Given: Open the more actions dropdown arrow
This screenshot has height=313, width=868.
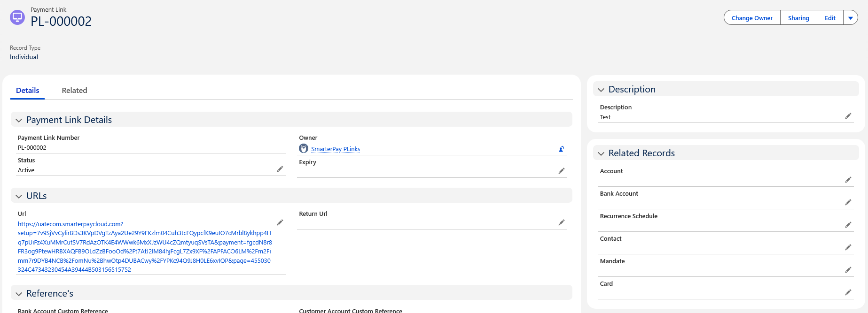Looking at the screenshot, I should (850, 18).
